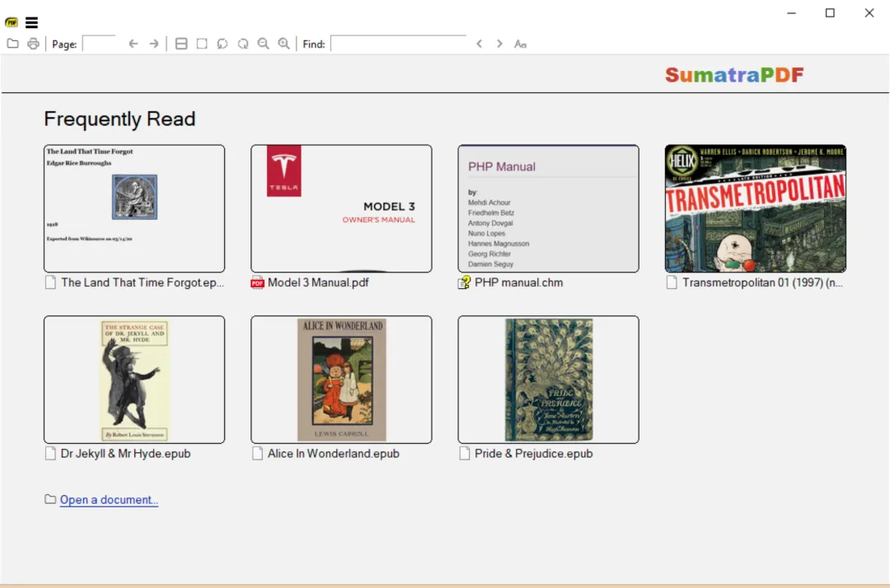Click the 'The Land That Time Forgot.ep...' file name
This screenshot has width=890, height=588.
[x=143, y=282]
